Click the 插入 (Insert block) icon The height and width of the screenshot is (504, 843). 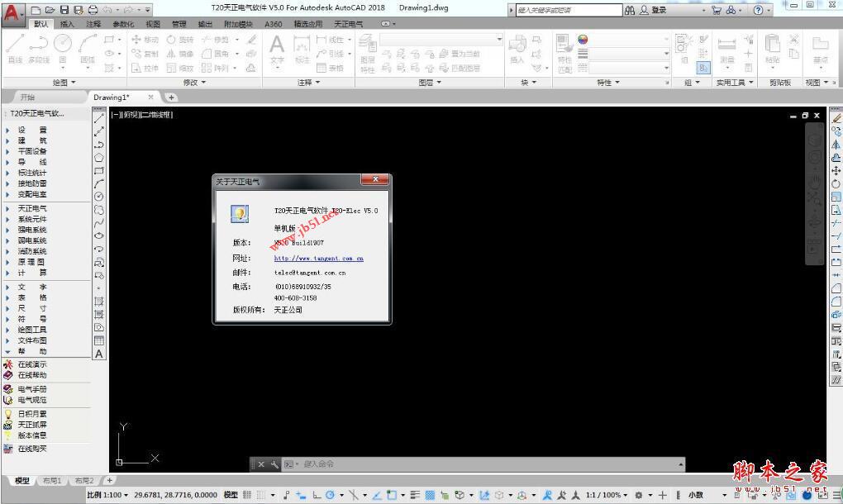[x=517, y=50]
